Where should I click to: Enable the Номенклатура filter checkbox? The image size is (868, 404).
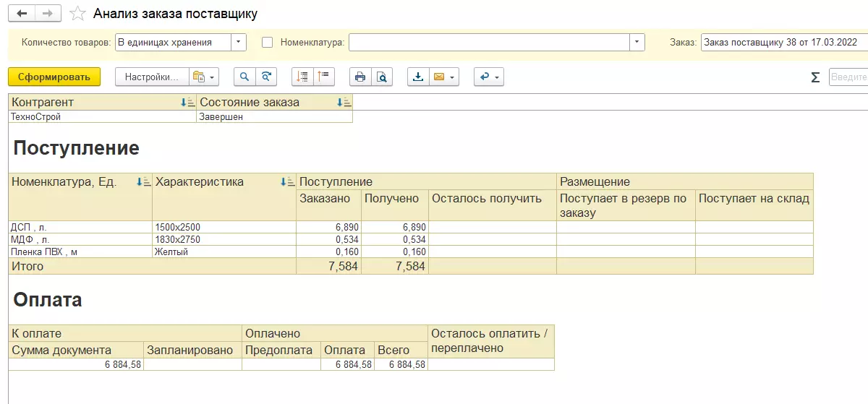pyautogui.click(x=268, y=43)
